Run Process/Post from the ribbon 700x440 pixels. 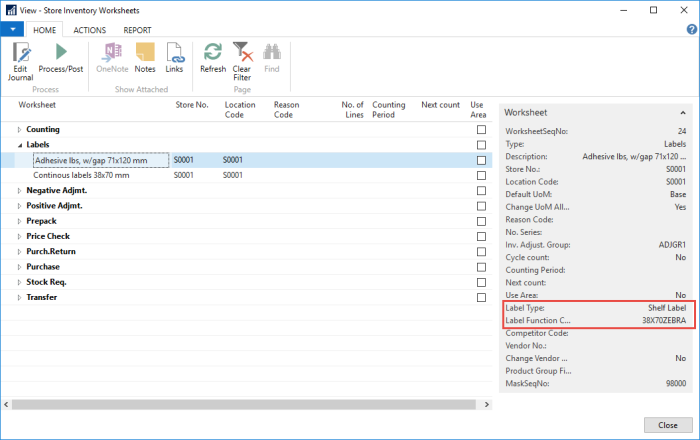pos(60,52)
